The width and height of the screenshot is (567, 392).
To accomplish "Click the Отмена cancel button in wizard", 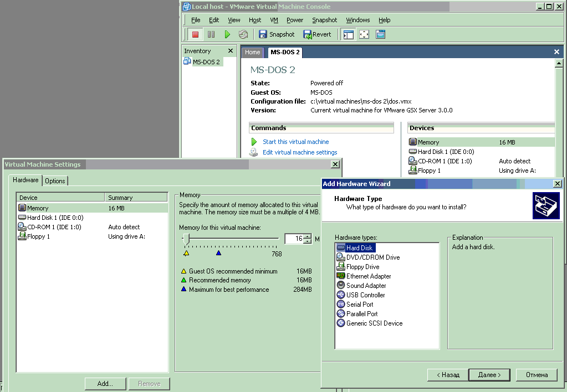I will click(x=537, y=375).
